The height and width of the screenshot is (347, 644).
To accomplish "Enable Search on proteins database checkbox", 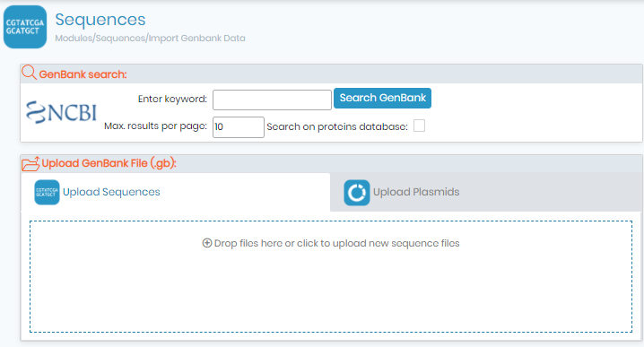I will point(420,126).
